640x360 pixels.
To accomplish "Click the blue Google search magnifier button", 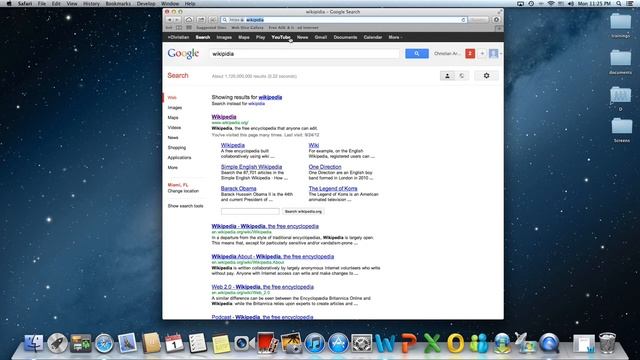I will [417, 53].
